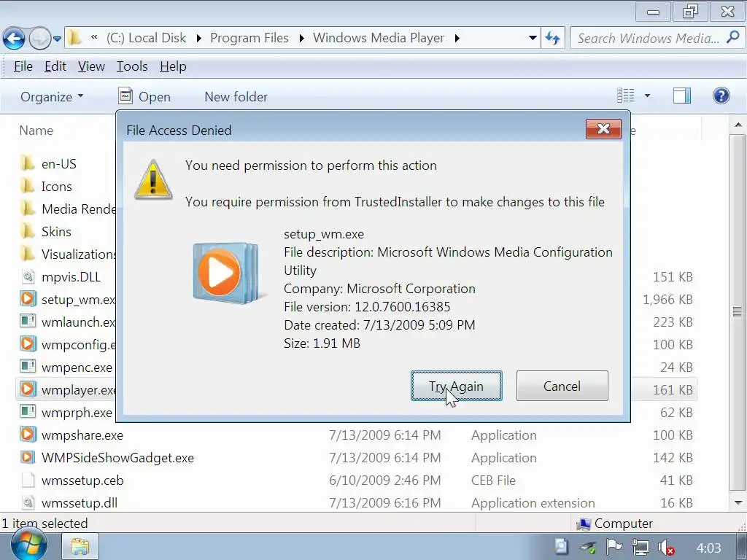The image size is (747, 560).
Task: Click the Search Windows Media input field
Action: pos(648,38)
